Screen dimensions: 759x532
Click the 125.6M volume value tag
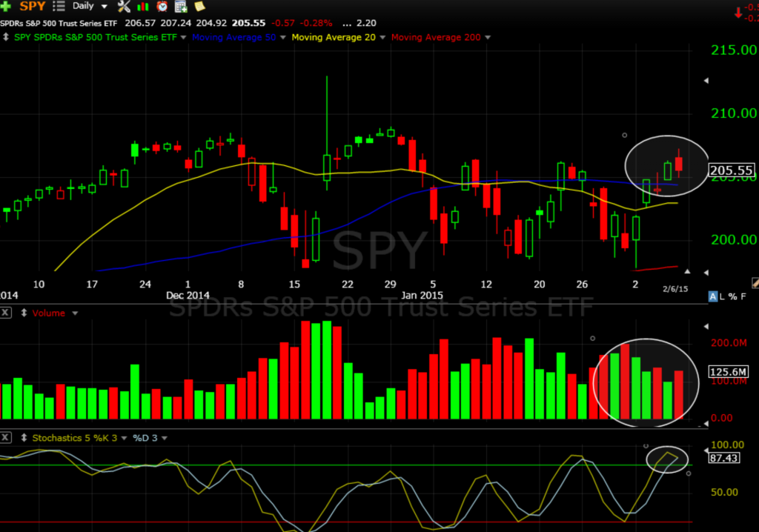[729, 371]
